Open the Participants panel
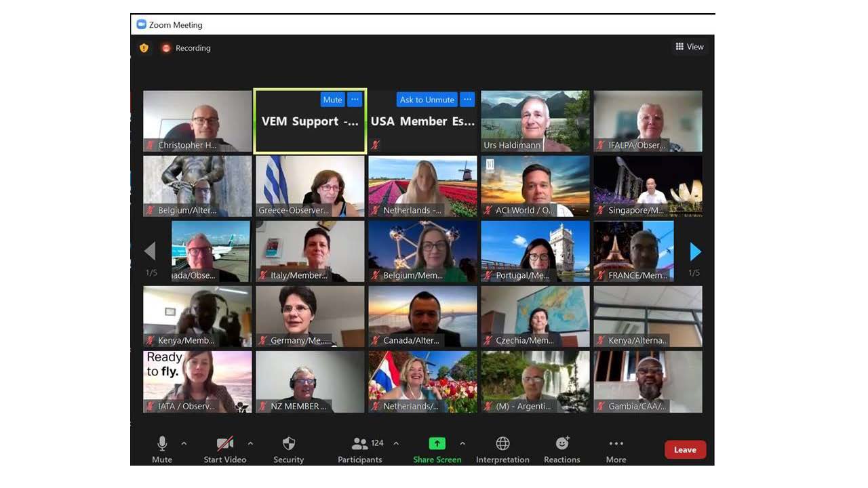The height and width of the screenshot is (488, 868). click(x=360, y=444)
